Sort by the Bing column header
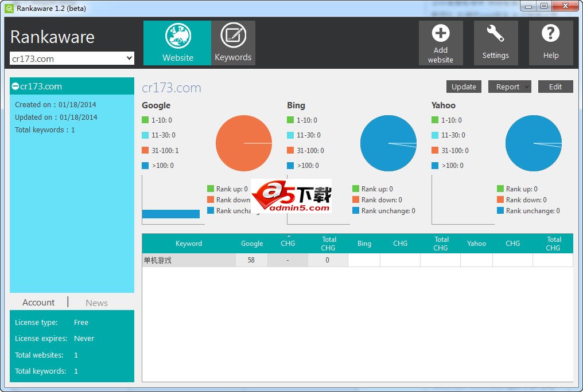Viewport: 583px width, 392px height. (364, 244)
